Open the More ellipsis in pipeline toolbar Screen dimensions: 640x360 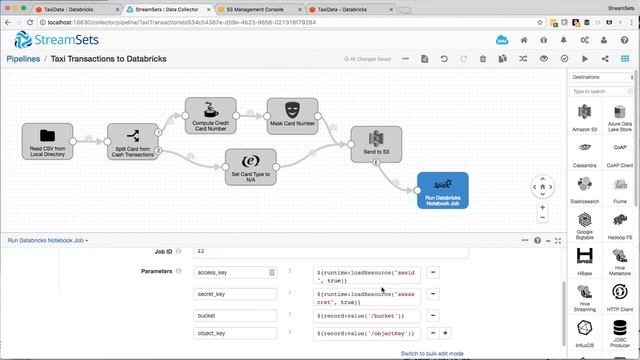pyautogui.click(x=405, y=59)
